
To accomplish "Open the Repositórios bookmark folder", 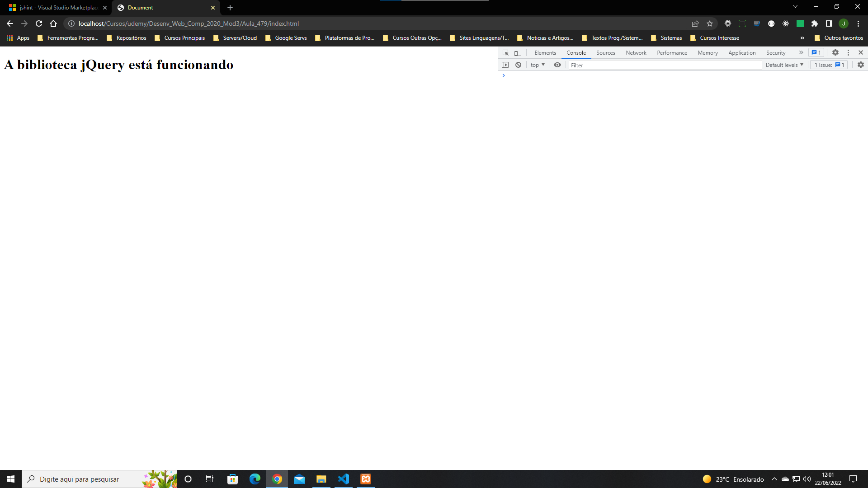I will click(x=127, y=38).
